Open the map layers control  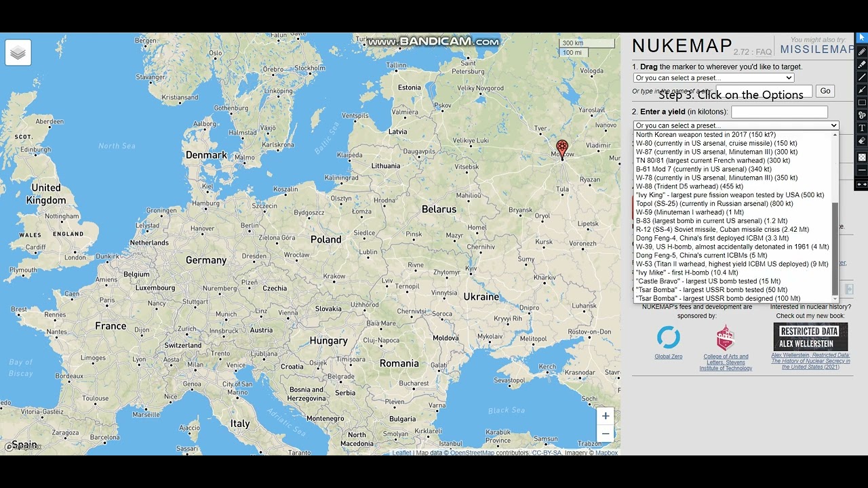18,52
